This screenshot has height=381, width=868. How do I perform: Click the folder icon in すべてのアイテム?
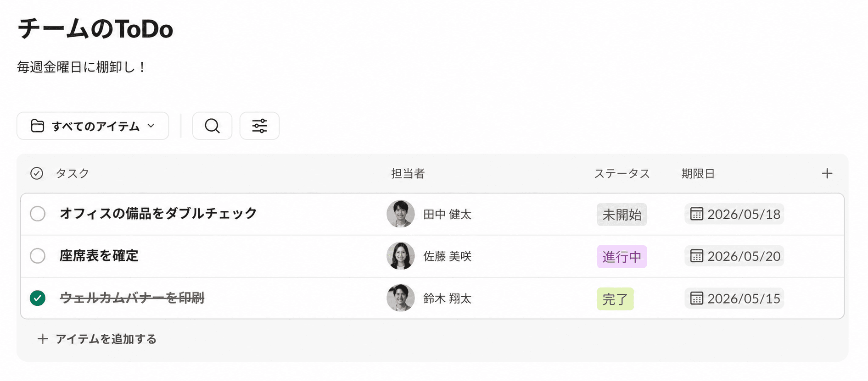click(x=37, y=126)
